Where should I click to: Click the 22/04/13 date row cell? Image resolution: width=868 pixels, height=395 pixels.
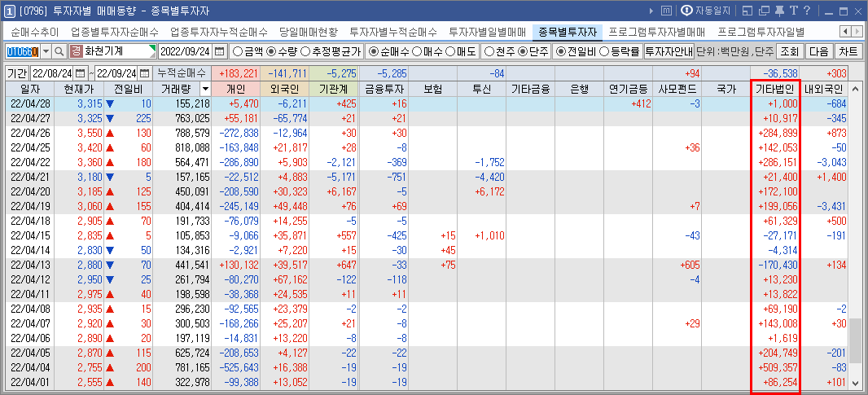click(32, 265)
